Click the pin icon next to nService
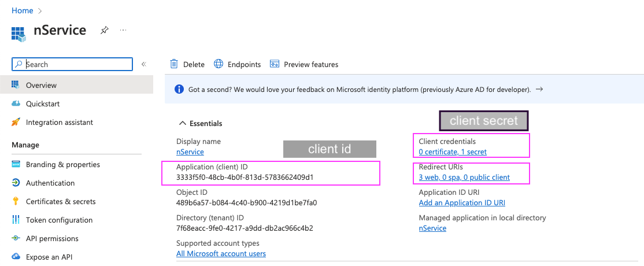Viewport: 644px width, 266px height. tap(104, 30)
